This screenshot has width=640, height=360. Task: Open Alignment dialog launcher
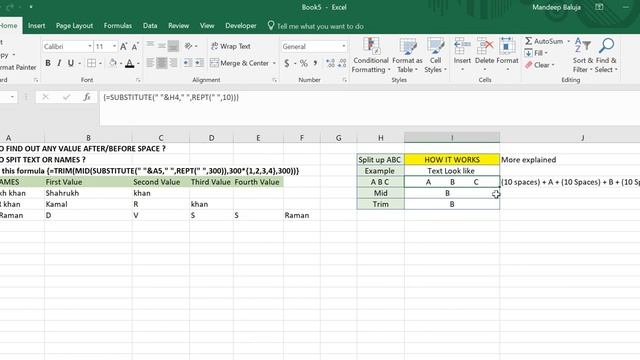click(274, 80)
